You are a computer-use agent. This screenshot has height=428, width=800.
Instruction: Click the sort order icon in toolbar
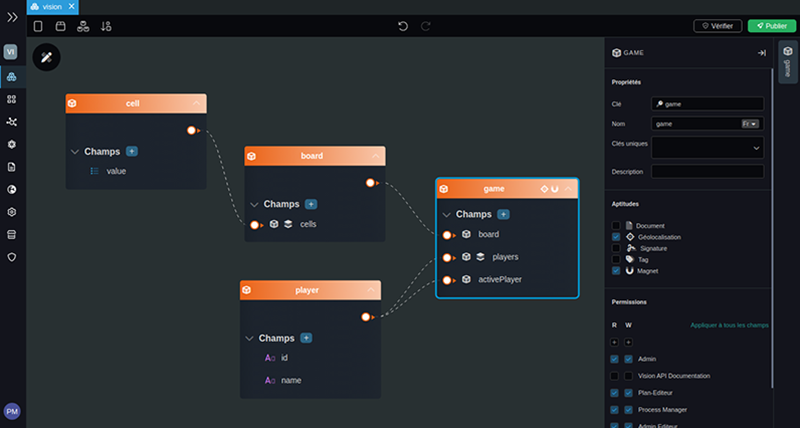click(x=106, y=26)
